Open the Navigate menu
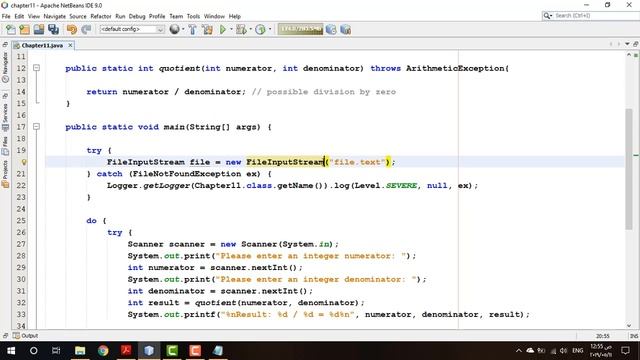Screen dimensions: 640x360 tap(55, 16)
